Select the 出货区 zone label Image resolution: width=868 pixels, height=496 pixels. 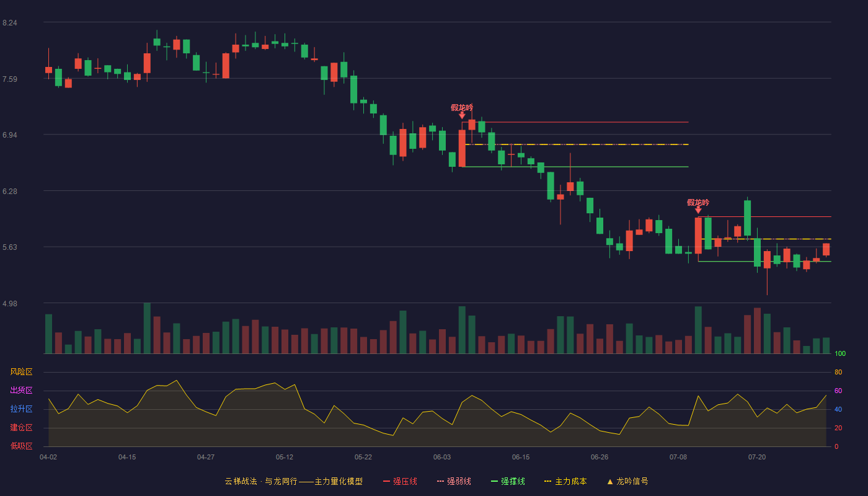click(x=21, y=391)
